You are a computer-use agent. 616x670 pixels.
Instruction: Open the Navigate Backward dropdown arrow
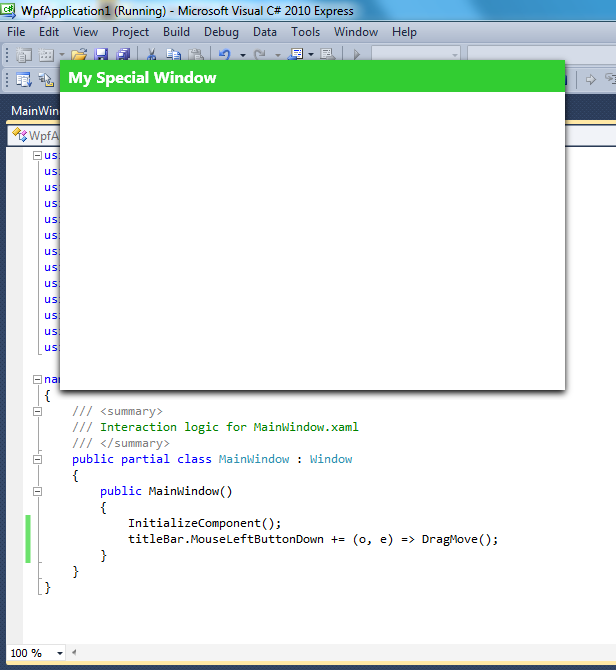[311, 55]
